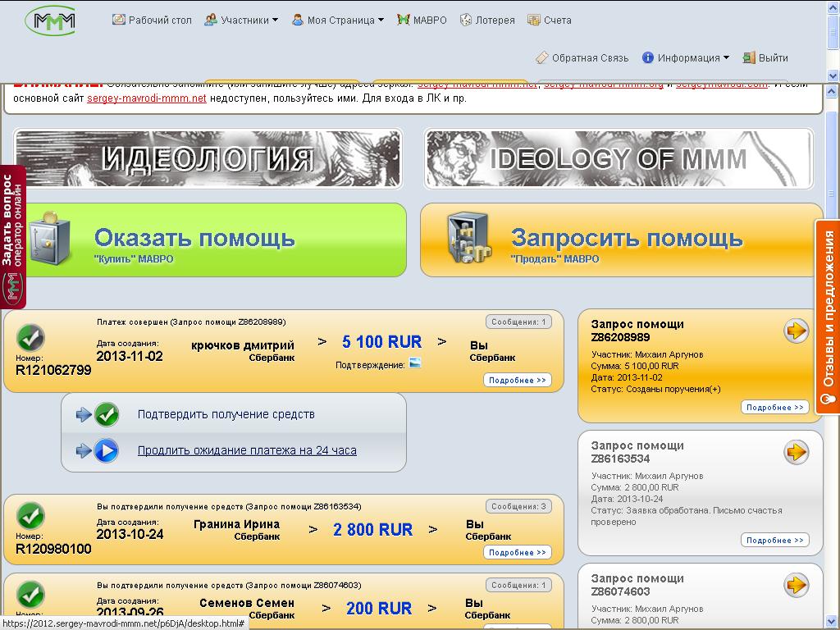Open the Лотерея menu item
The image size is (840, 630).
tap(487, 20)
